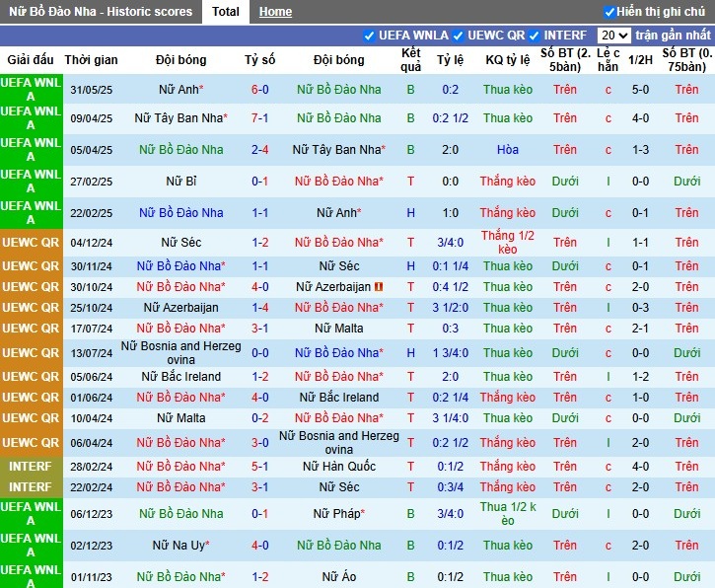Click the Tỷ số column header
Image resolution: width=715 pixels, height=588 pixels.
pyautogui.click(x=260, y=60)
